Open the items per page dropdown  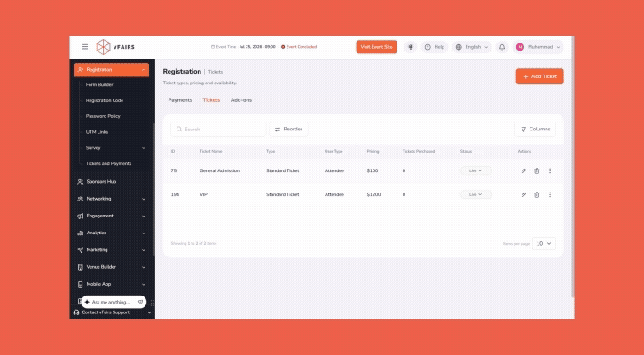tap(544, 244)
